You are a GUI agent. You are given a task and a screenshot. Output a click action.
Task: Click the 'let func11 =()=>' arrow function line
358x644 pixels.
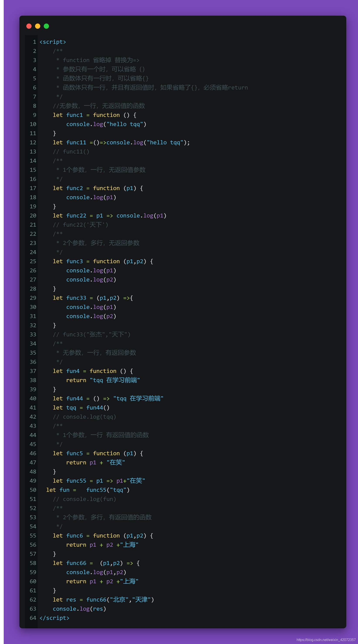point(121,143)
